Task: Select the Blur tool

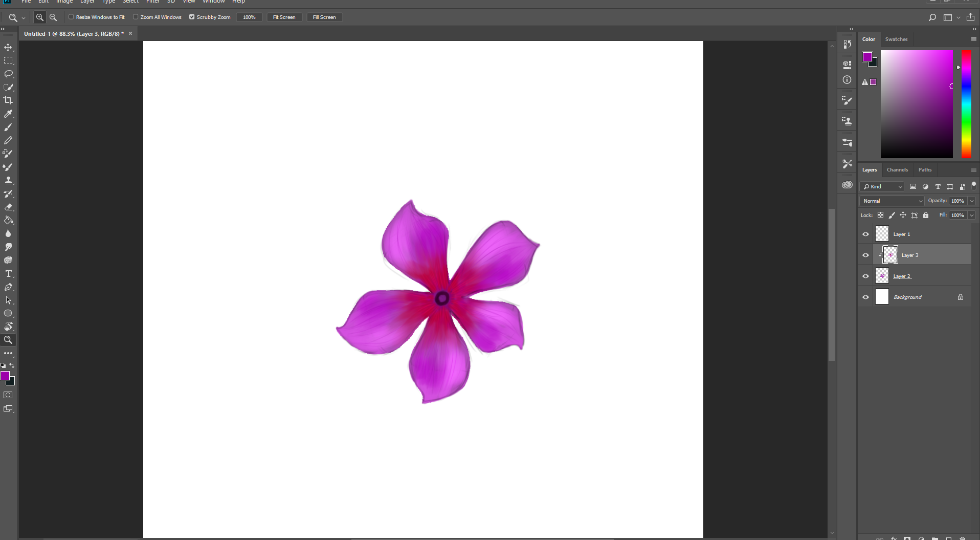Action: [x=8, y=233]
